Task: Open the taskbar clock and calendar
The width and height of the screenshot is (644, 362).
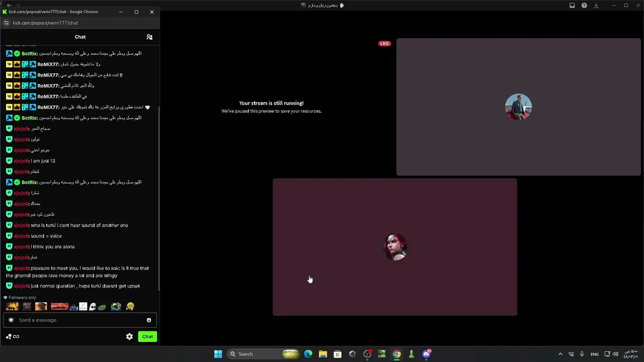Action: [630, 354]
